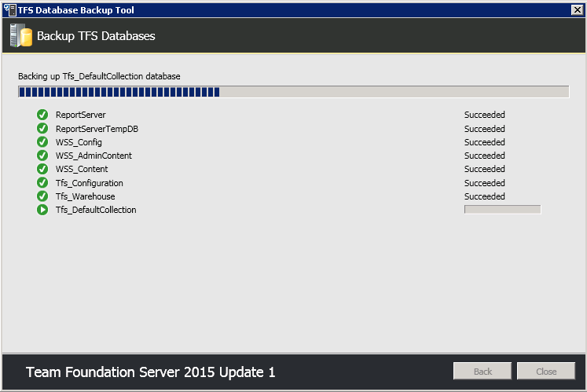Select the Tfs_Warehouse database name
The image size is (587, 392).
tap(86, 196)
